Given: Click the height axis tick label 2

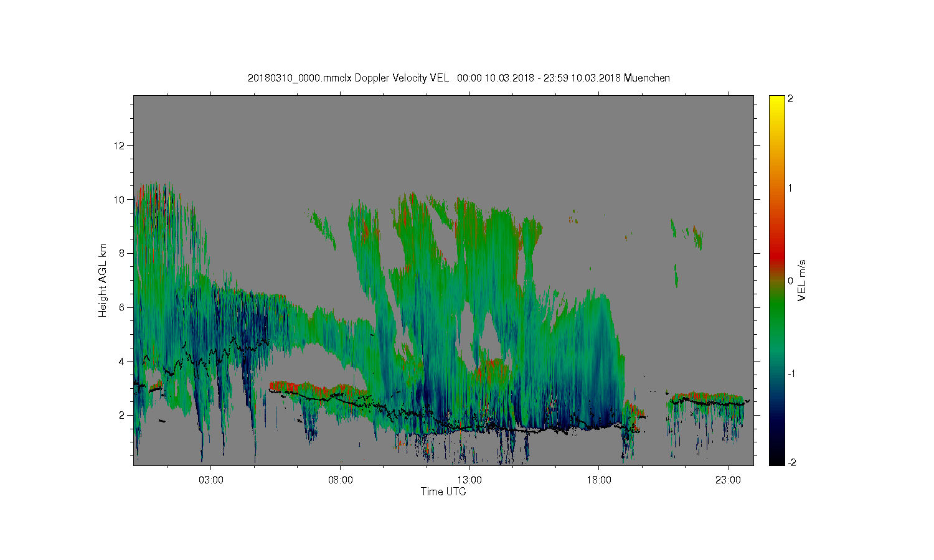Looking at the screenshot, I should point(122,415).
